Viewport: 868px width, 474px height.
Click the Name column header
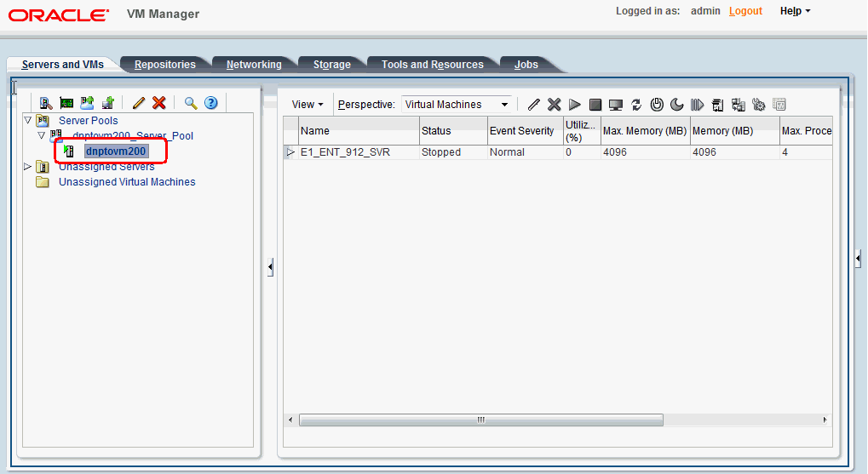click(359, 131)
